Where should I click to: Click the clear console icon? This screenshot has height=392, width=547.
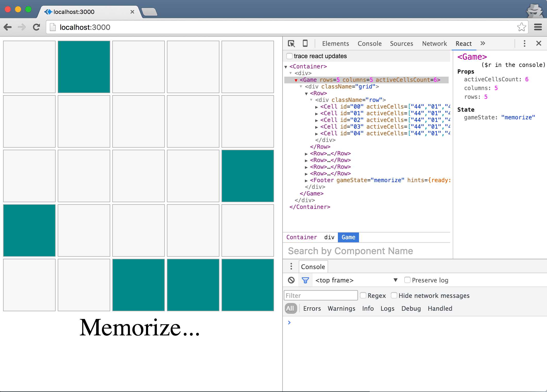pyautogui.click(x=291, y=280)
